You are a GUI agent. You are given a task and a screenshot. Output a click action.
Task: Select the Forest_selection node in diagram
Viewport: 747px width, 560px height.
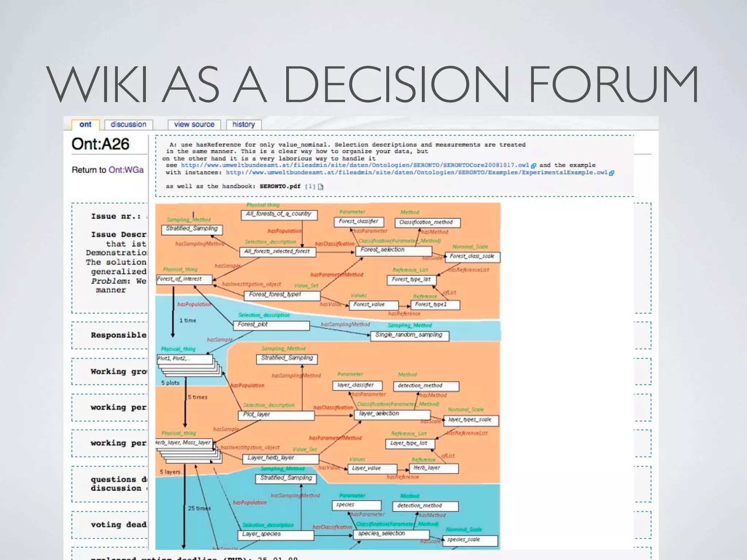(393, 250)
